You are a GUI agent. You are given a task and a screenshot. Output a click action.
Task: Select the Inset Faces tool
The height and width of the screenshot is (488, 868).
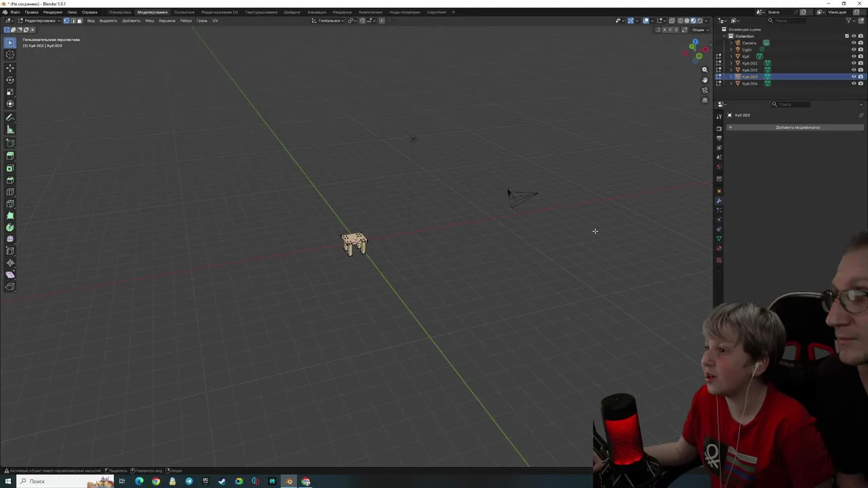[x=10, y=168]
